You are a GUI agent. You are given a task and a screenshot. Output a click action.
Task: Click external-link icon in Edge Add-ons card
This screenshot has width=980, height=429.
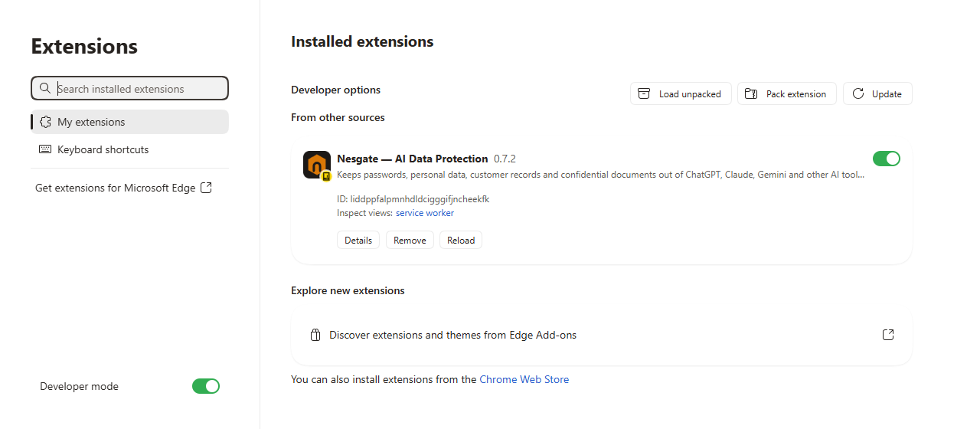[x=888, y=335]
